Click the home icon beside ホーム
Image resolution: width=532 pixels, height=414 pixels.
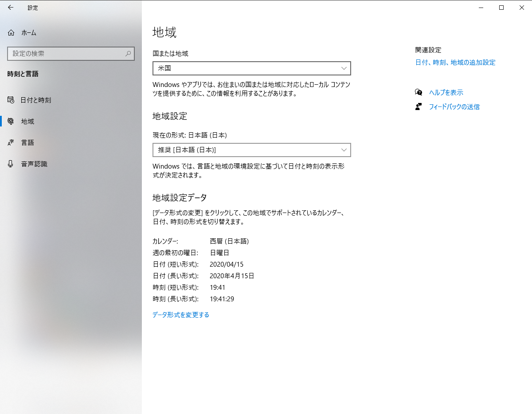click(11, 32)
